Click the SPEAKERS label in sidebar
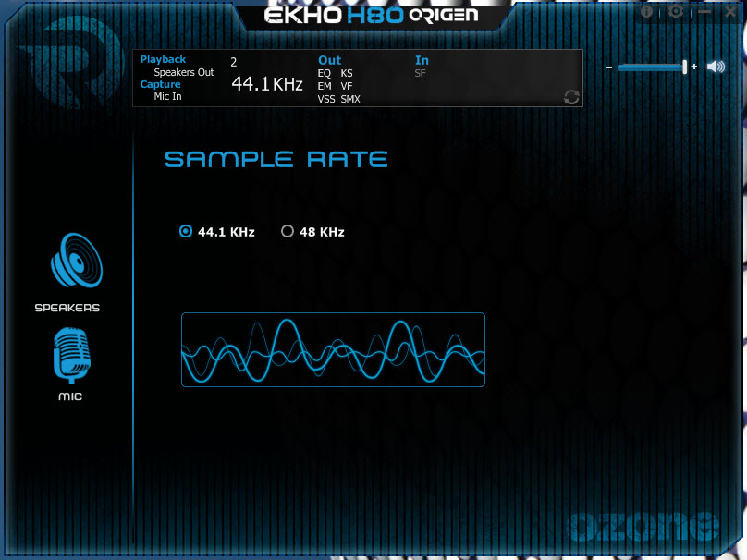 click(67, 308)
